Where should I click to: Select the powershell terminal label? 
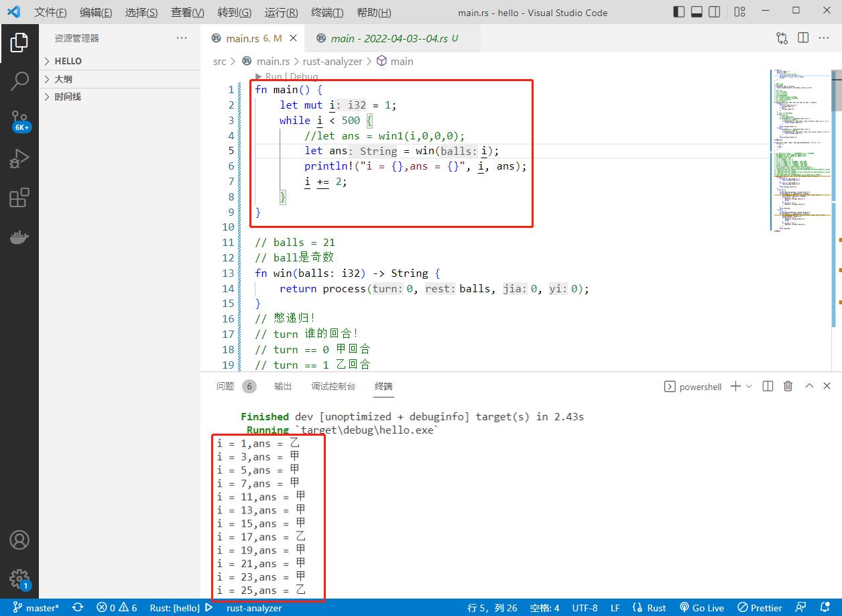[x=693, y=387]
